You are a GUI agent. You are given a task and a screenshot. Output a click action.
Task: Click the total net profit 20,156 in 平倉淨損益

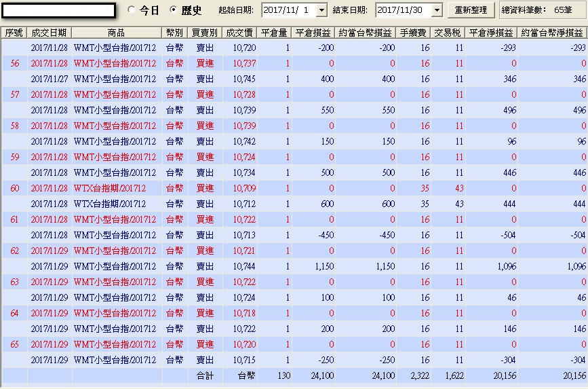click(x=505, y=375)
